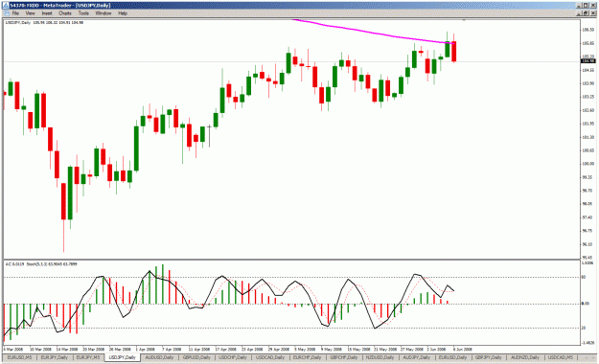Switch to the EURUSD,Daily chart tab
This screenshot has height=364, width=599.
(x=452, y=357)
